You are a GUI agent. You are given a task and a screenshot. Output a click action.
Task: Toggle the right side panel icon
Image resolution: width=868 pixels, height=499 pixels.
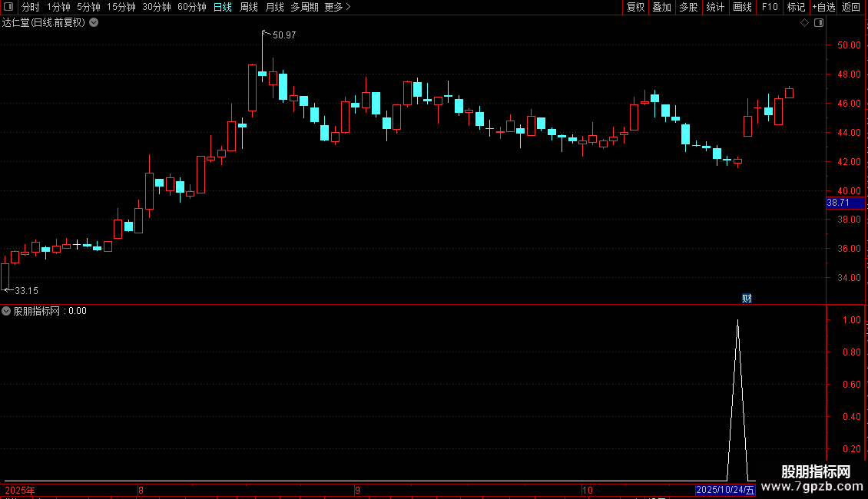click(819, 23)
